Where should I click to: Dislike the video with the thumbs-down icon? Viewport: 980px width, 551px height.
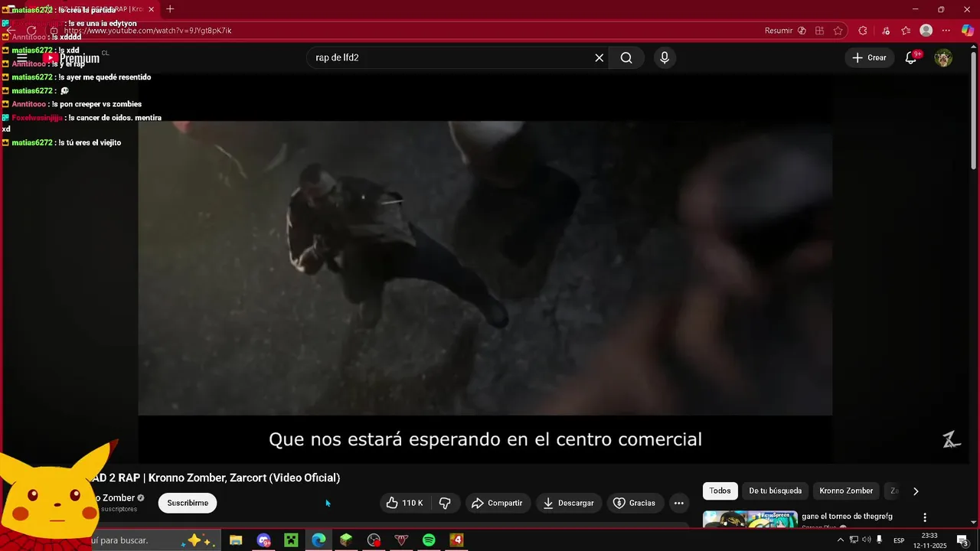[445, 503]
